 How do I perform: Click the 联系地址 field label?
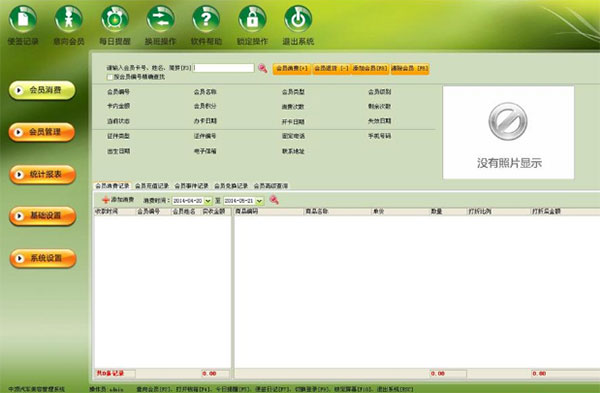pos(293,151)
